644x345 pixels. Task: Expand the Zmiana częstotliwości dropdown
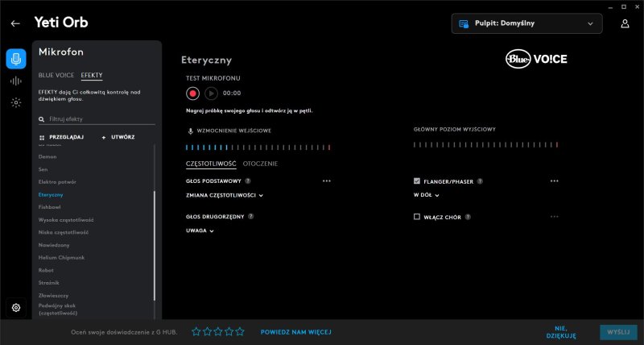(x=225, y=195)
